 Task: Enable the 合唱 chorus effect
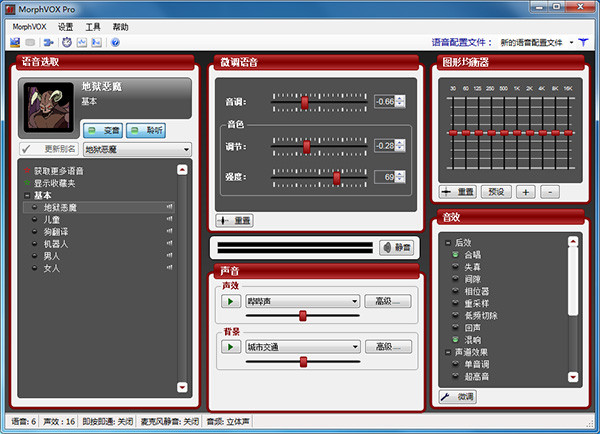tap(455, 255)
